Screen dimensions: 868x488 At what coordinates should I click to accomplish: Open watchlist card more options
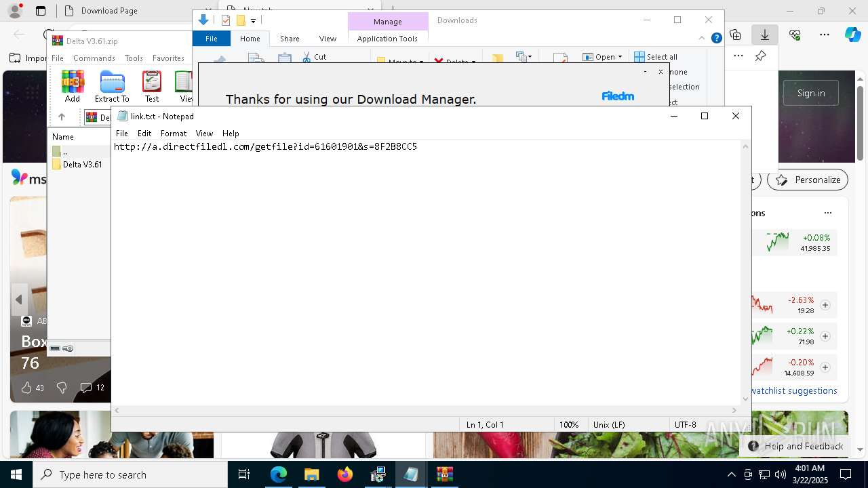[827, 213]
